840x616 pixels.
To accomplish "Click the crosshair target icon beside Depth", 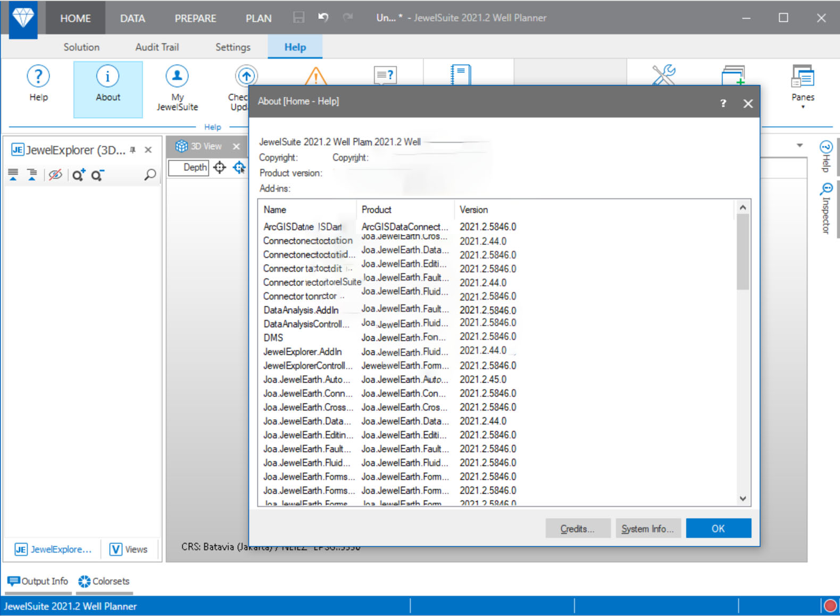I will point(220,168).
